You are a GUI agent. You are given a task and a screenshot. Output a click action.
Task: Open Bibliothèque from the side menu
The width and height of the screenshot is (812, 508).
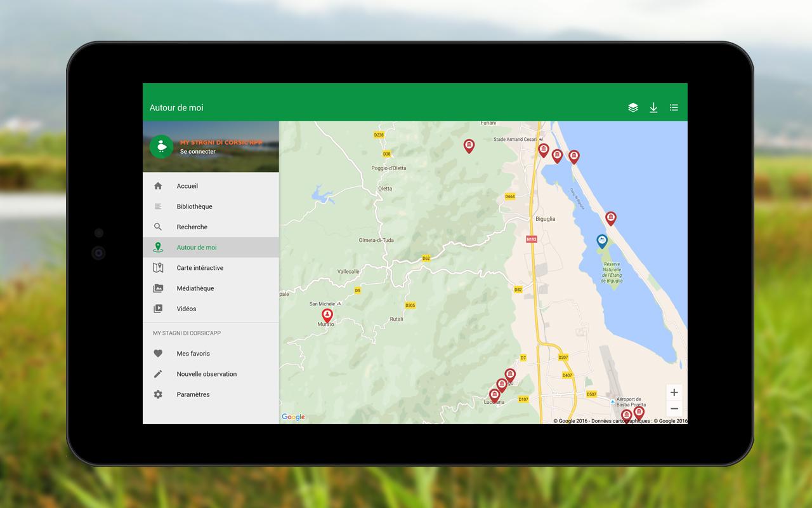coord(211,206)
